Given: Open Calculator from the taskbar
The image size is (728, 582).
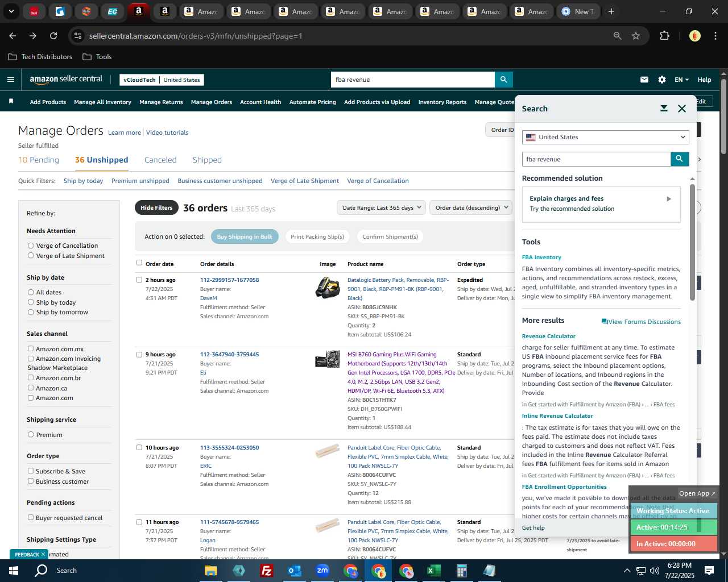Looking at the screenshot, I should [x=461, y=571].
